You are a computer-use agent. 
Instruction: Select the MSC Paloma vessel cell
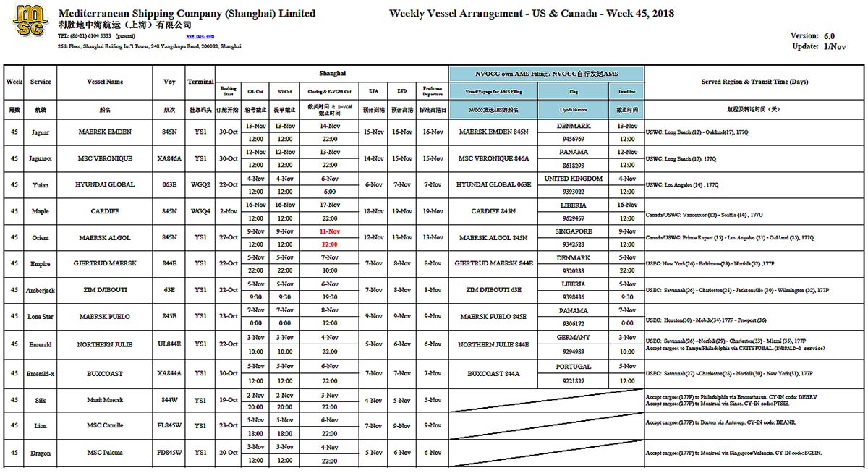tap(105, 453)
